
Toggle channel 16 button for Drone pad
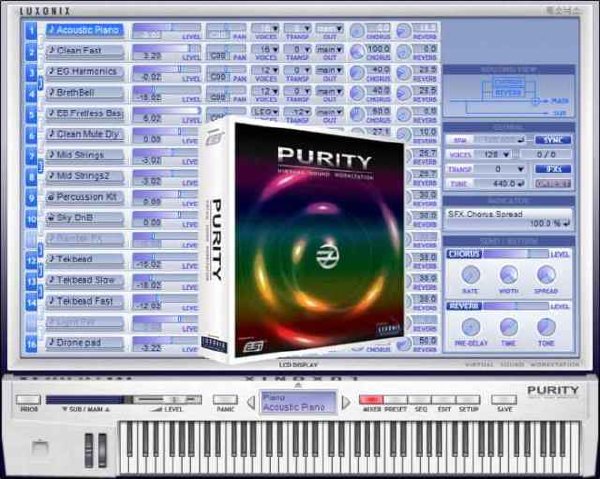click(31, 344)
